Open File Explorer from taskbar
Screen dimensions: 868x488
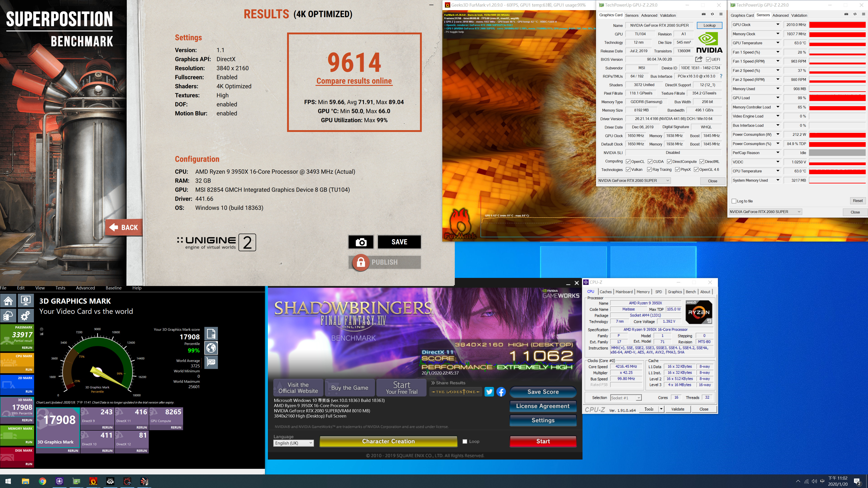click(x=26, y=481)
